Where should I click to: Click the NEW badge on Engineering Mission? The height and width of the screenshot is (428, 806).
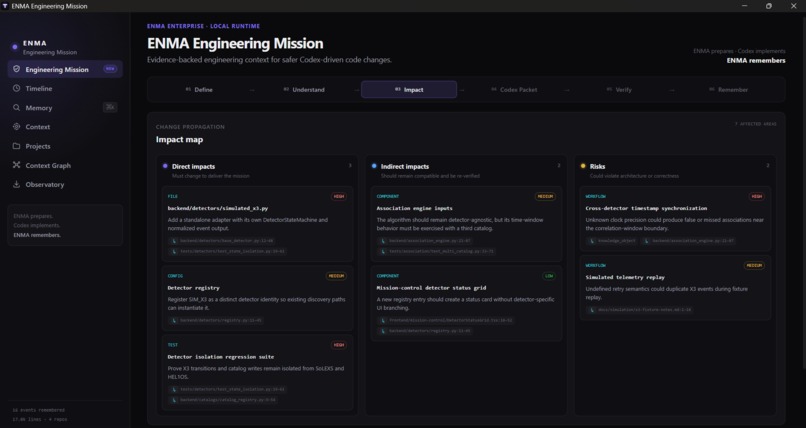pyautogui.click(x=110, y=69)
